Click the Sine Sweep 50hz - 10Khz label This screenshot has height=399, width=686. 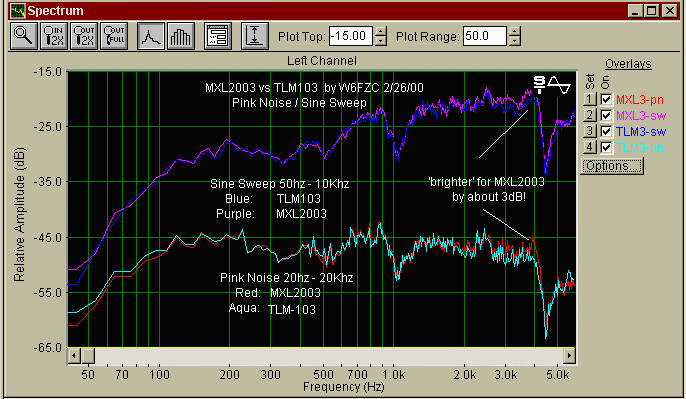point(280,184)
